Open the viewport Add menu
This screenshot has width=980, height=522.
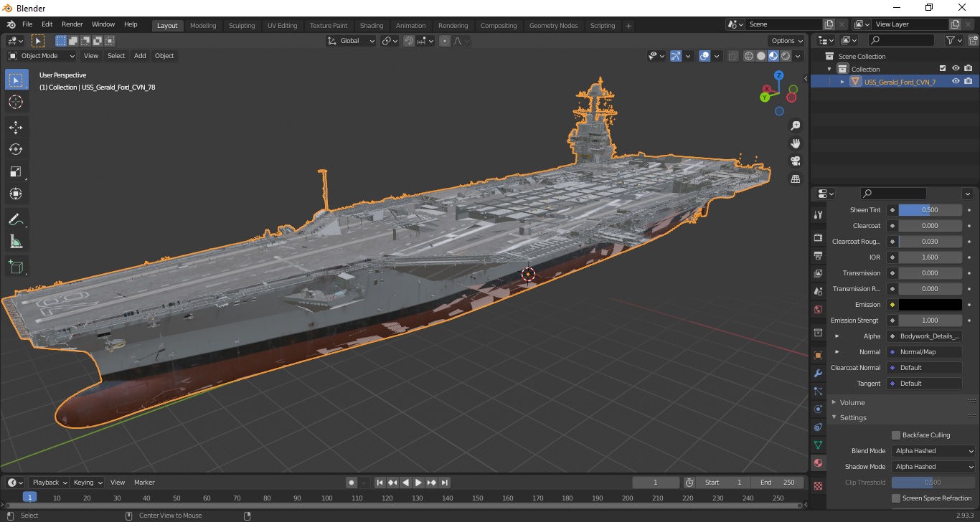pos(140,56)
